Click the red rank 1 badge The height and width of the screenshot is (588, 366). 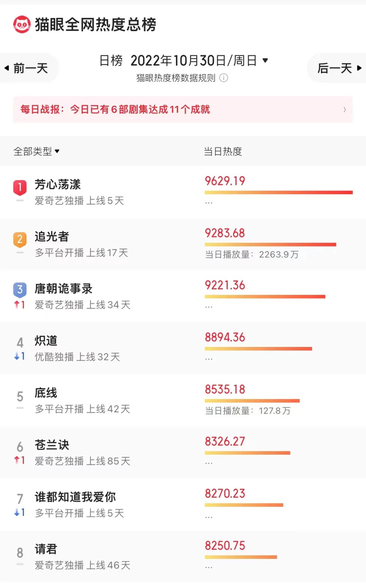pos(20,187)
